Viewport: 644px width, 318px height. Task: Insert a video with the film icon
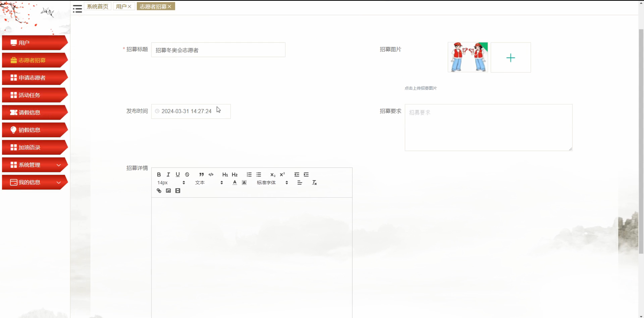point(178,191)
